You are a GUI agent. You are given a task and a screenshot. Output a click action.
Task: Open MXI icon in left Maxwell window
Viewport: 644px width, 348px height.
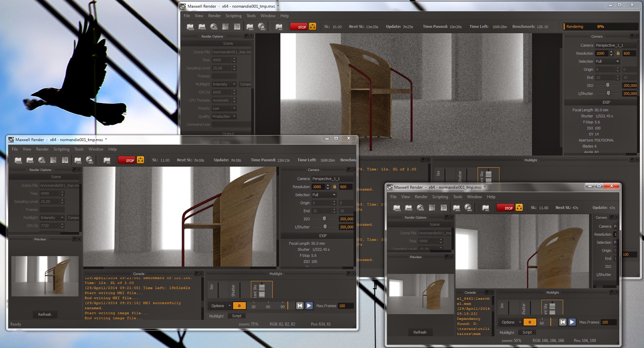(30, 160)
